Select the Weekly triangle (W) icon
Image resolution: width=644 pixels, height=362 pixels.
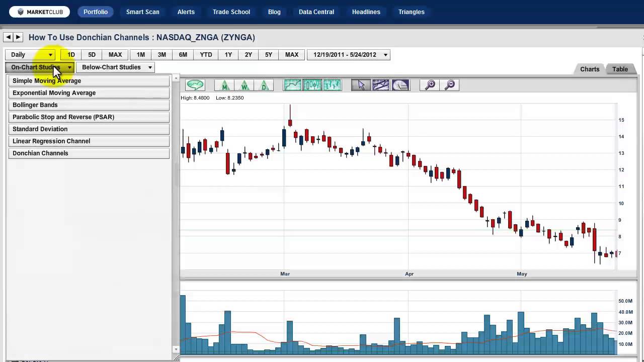click(x=244, y=85)
